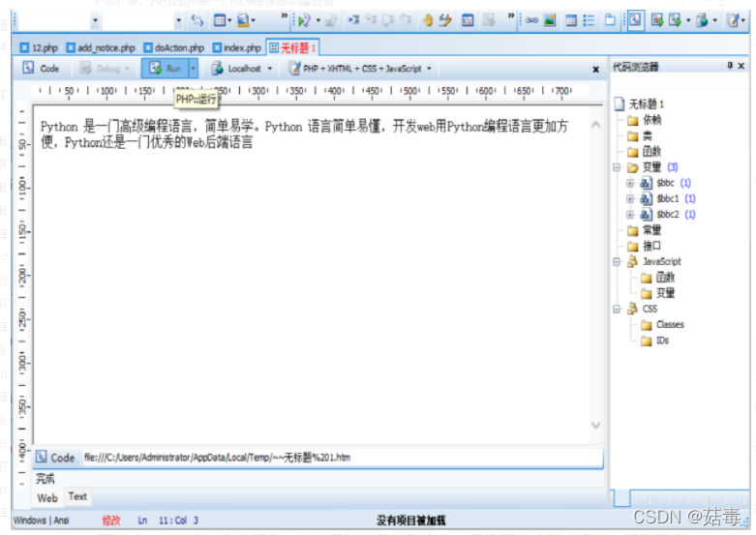Click the Windows | Ansi status entry
756x535 pixels.
click(x=42, y=520)
